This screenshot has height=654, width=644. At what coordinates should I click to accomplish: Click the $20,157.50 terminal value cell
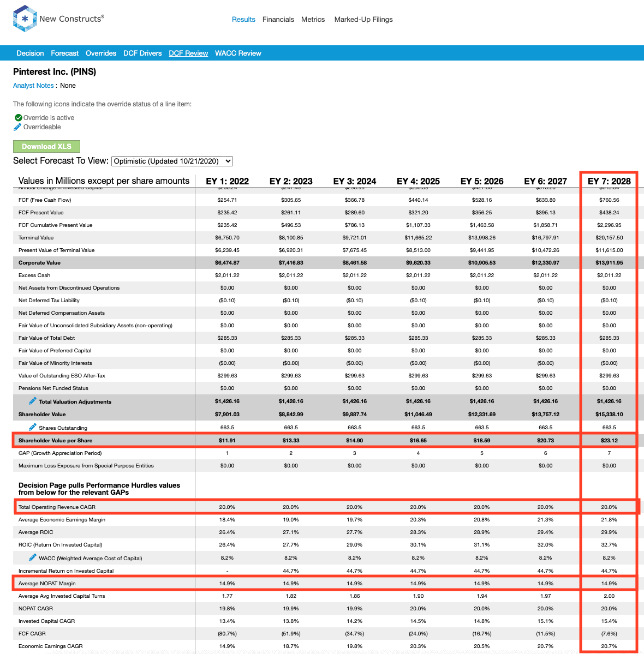(x=610, y=238)
